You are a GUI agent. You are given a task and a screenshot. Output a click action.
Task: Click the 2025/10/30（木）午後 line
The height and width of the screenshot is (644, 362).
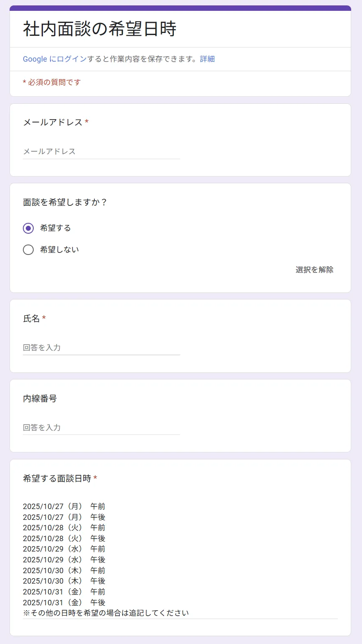[x=64, y=581]
